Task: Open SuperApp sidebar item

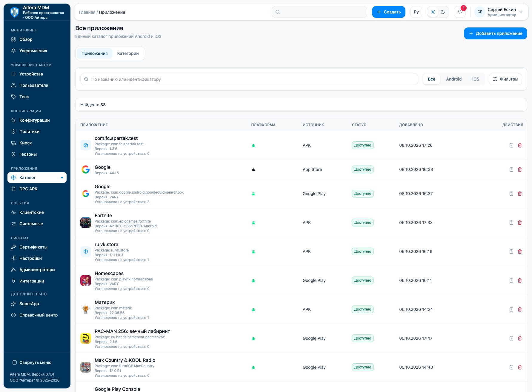Action: click(x=37, y=304)
